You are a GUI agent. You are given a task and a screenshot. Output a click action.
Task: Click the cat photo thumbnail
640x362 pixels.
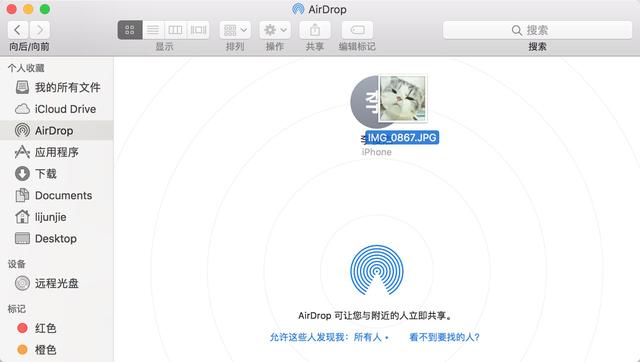[402, 98]
